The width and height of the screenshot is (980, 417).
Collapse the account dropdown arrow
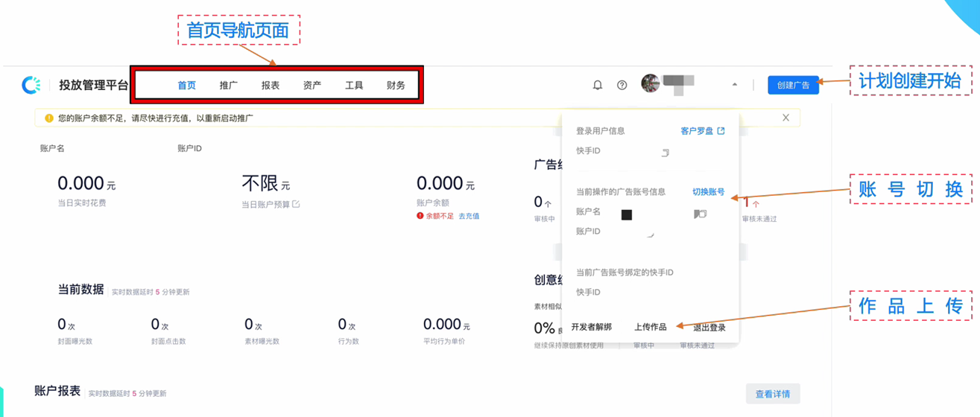click(x=734, y=85)
